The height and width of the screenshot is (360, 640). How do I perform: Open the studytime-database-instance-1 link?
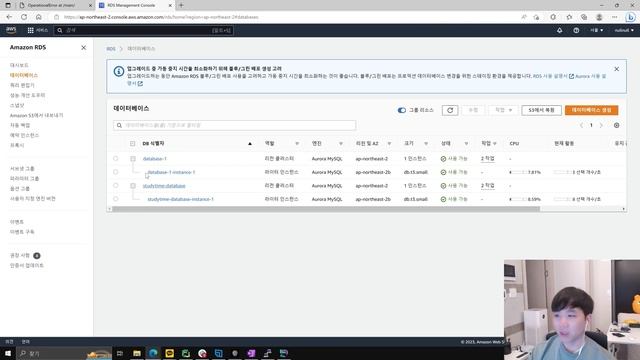(180, 199)
